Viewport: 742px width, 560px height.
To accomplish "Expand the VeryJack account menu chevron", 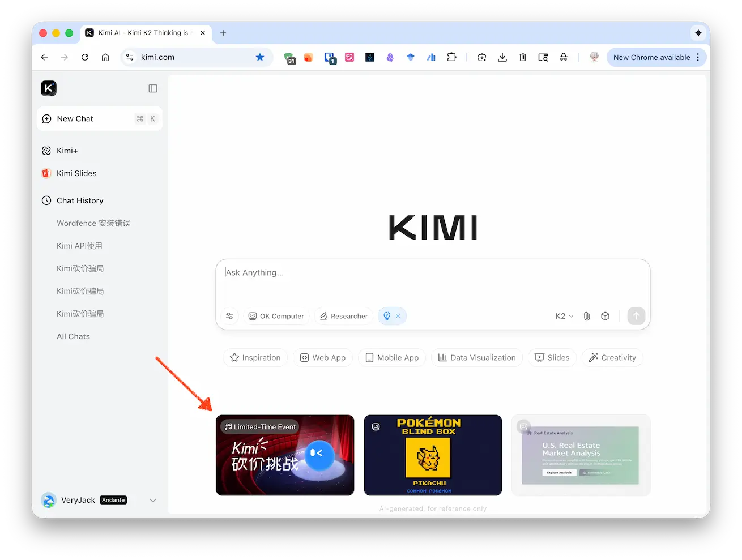I will click(x=152, y=500).
